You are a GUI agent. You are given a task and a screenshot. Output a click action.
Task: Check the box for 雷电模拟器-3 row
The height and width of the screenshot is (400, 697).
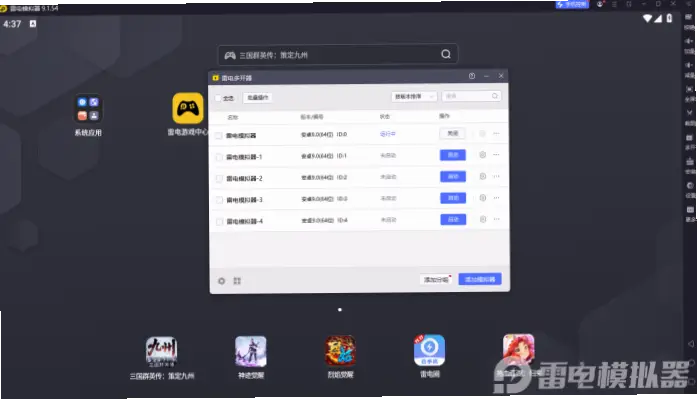click(219, 200)
